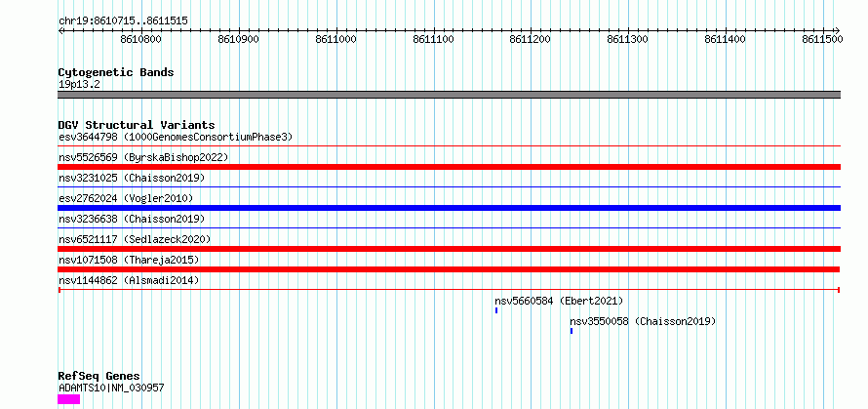868x409 pixels.
Task: Click the small blue marker under nsv3550058
Action: 572,331
